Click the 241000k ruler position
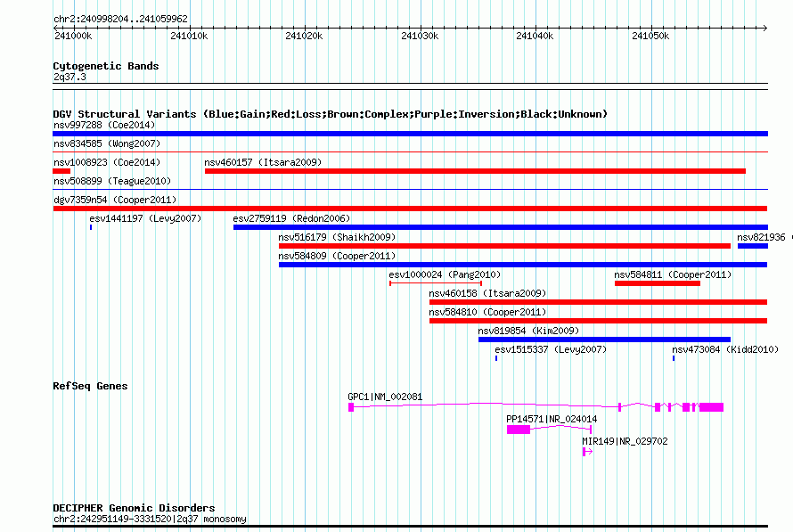The image size is (793, 532). click(x=73, y=36)
